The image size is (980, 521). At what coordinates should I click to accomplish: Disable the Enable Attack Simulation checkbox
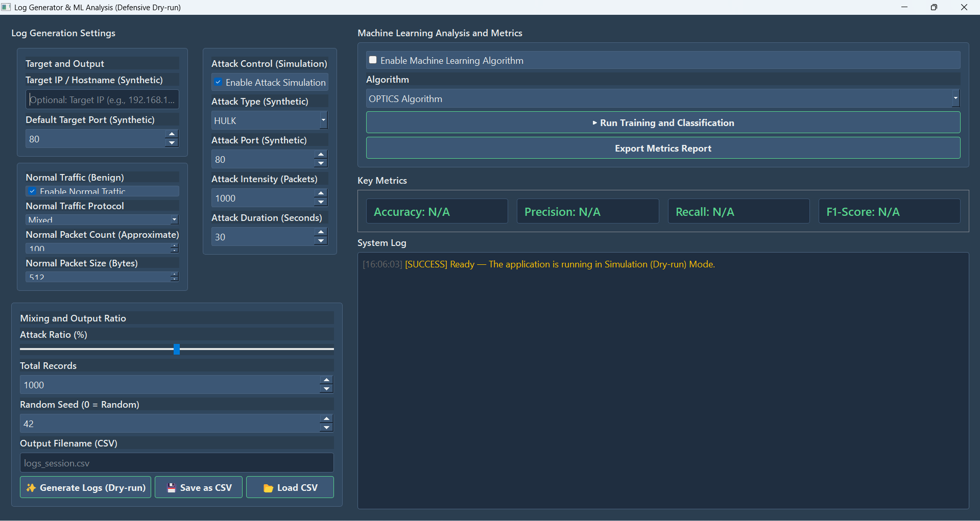[219, 82]
